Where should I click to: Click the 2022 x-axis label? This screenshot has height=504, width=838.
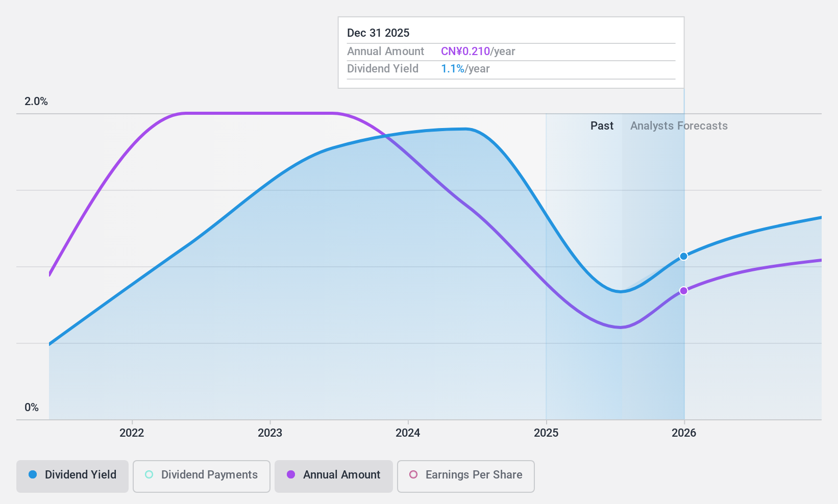tap(132, 433)
